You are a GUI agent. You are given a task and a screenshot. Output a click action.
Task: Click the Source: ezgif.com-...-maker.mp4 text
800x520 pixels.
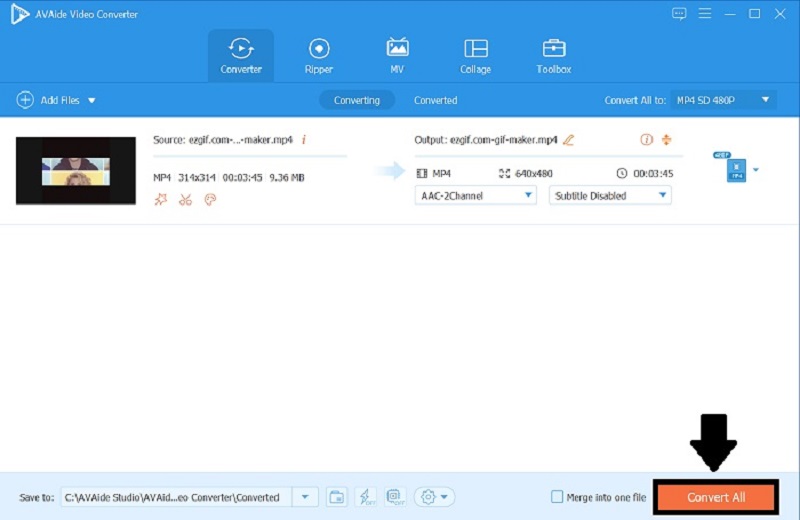223,140
